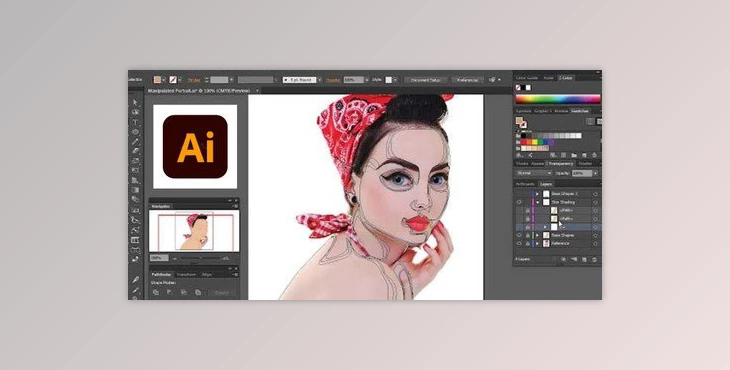Click Intersect in Pathfinder shape modes

coord(184,292)
